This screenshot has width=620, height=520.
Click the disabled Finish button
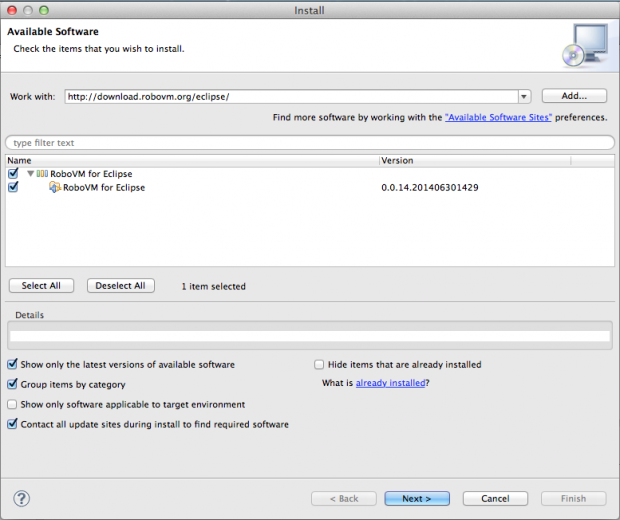click(573, 499)
